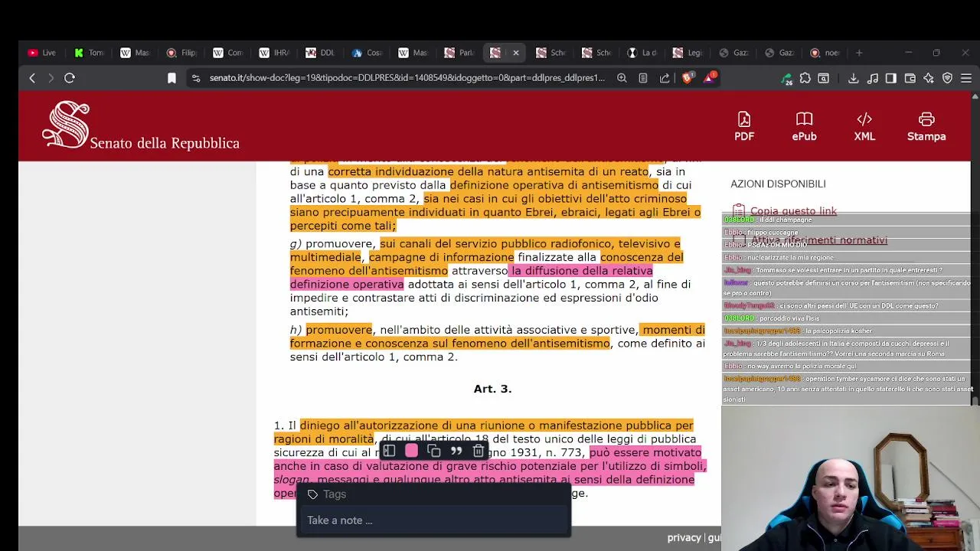Open the Leo AI sparkle icon
The width and height of the screenshot is (980, 551).
[929, 77]
